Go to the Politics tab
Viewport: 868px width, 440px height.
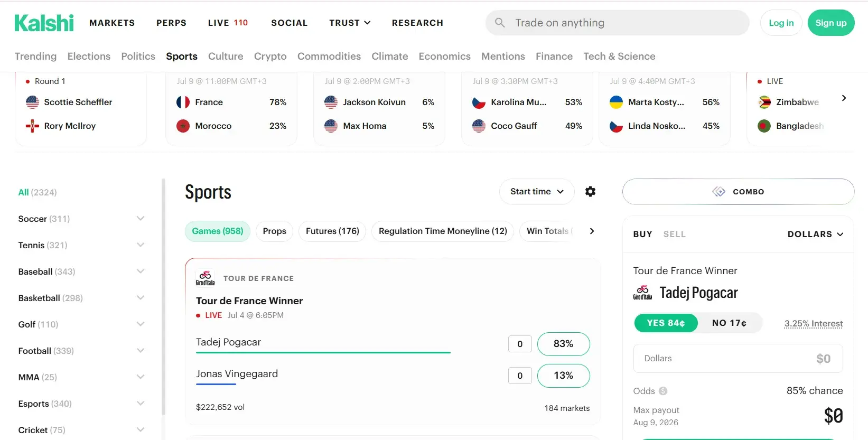tap(138, 56)
